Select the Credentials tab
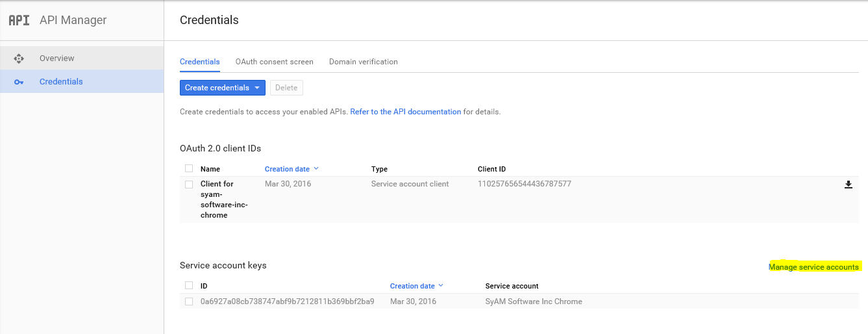Image resolution: width=868 pixels, height=334 pixels. pyautogui.click(x=199, y=62)
